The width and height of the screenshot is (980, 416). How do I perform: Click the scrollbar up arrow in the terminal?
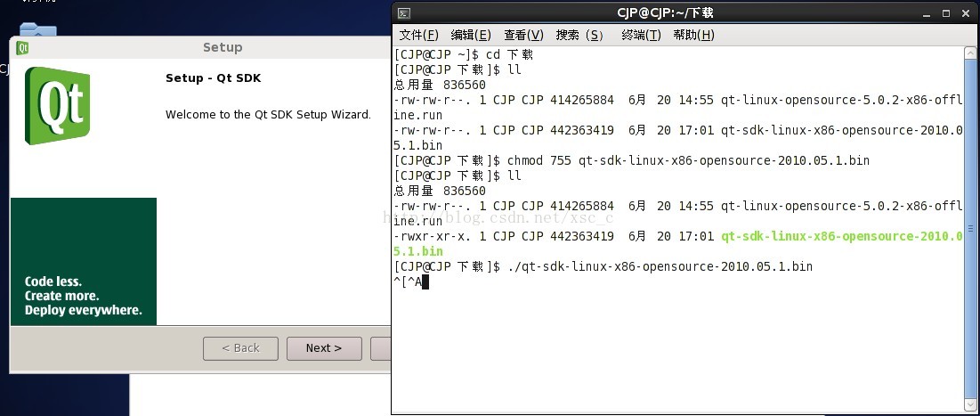[970, 53]
